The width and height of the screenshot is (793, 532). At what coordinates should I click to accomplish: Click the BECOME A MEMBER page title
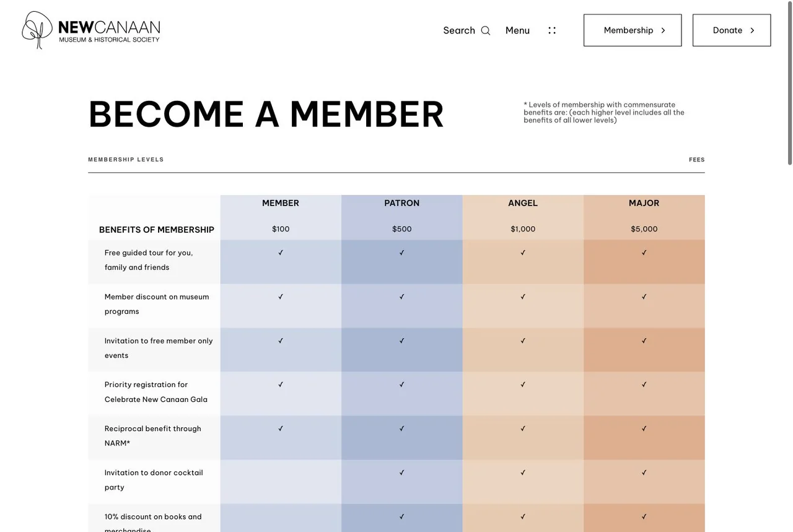pyautogui.click(x=266, y=114)
